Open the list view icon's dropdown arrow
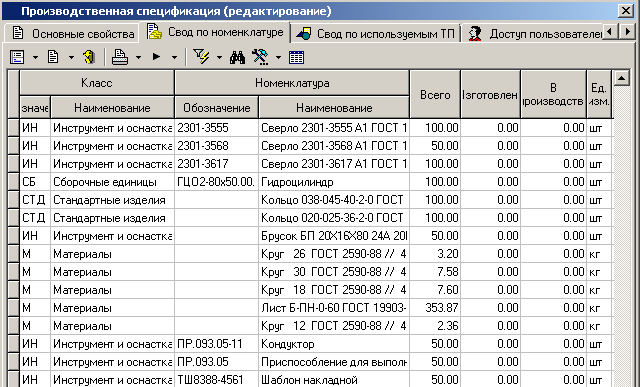The width and height of the screenshot is (640, 387). click(x=35, y=58)
